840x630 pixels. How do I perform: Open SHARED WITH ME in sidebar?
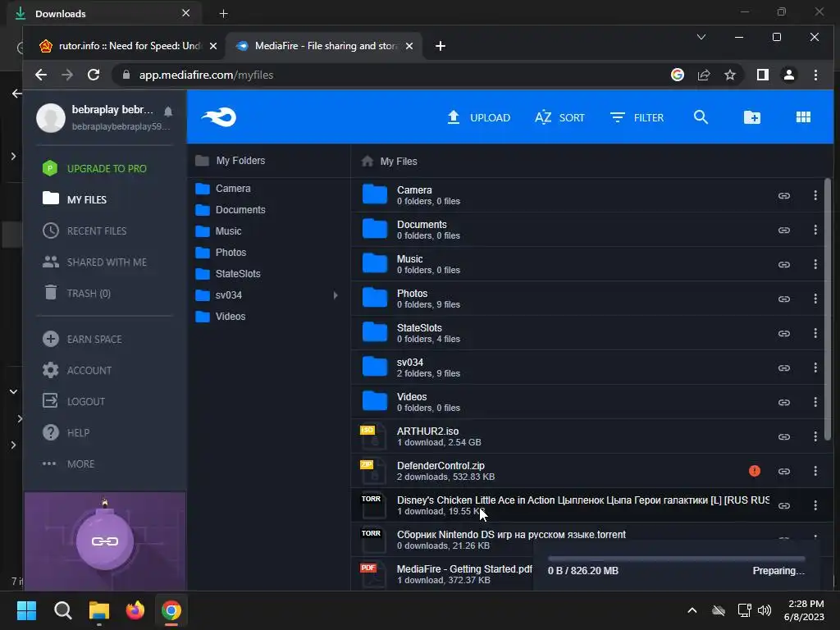coord(94,262)
